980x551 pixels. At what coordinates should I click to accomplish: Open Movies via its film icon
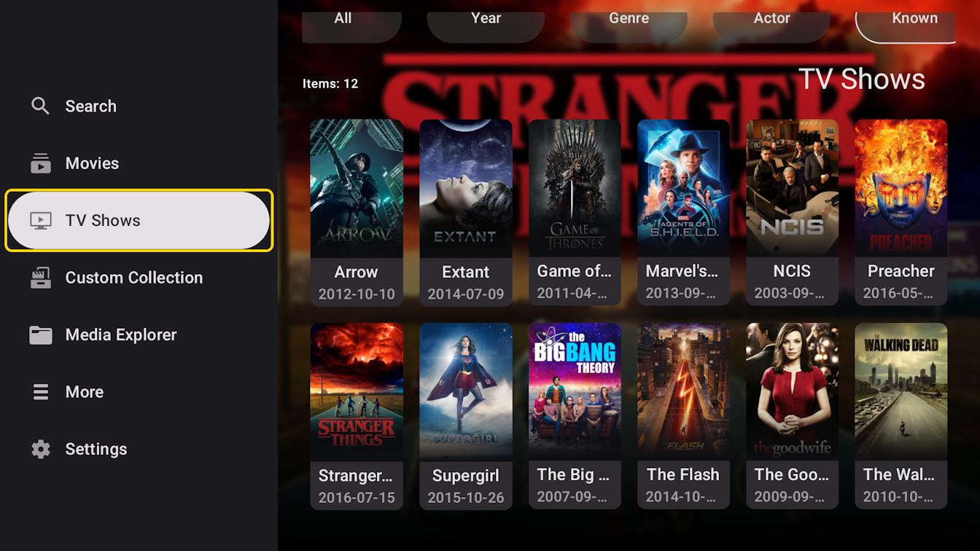[x=41, y=163]
